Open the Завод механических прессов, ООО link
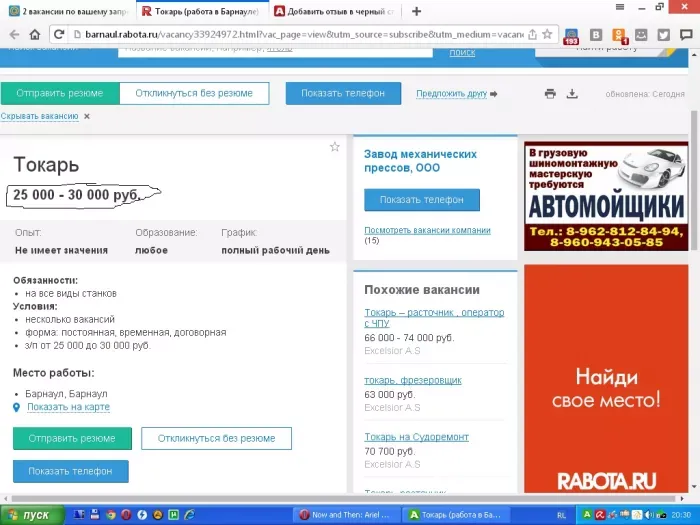Viewport: 700px width, 525px height. [420, 161]
